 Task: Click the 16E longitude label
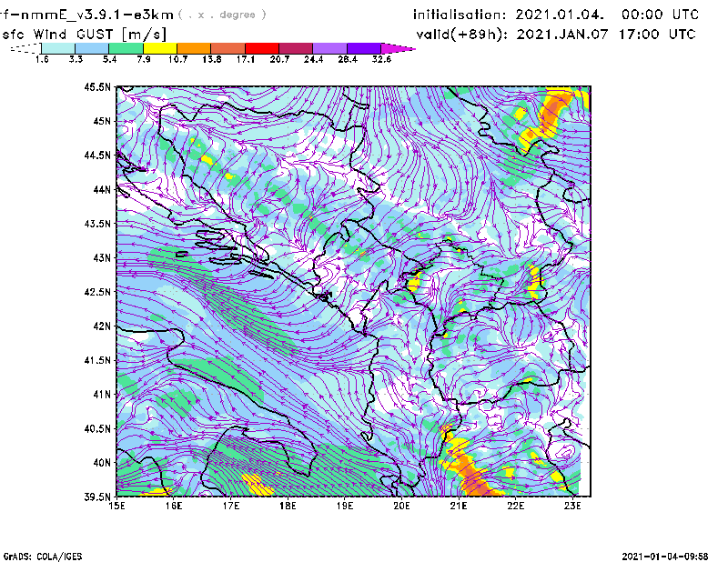pyautogui.click(x=174, y=506)
